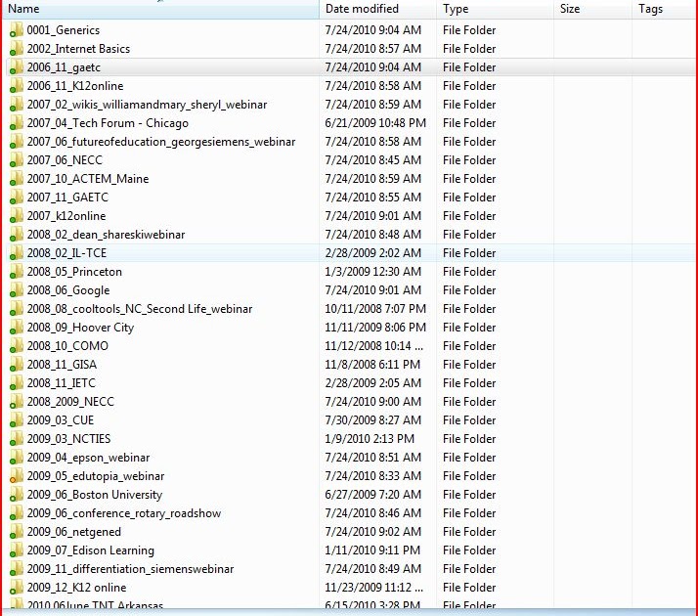
Task: Click the date 1/9/2010 2:13 PM
Action: (x=370, y=439)
